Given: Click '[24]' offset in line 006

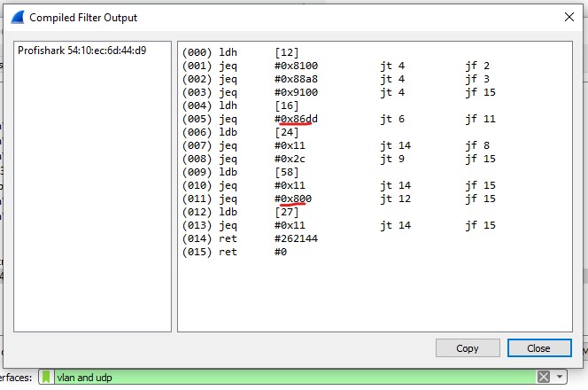Looking at the screenshot, I should click(x=287, y=132).
